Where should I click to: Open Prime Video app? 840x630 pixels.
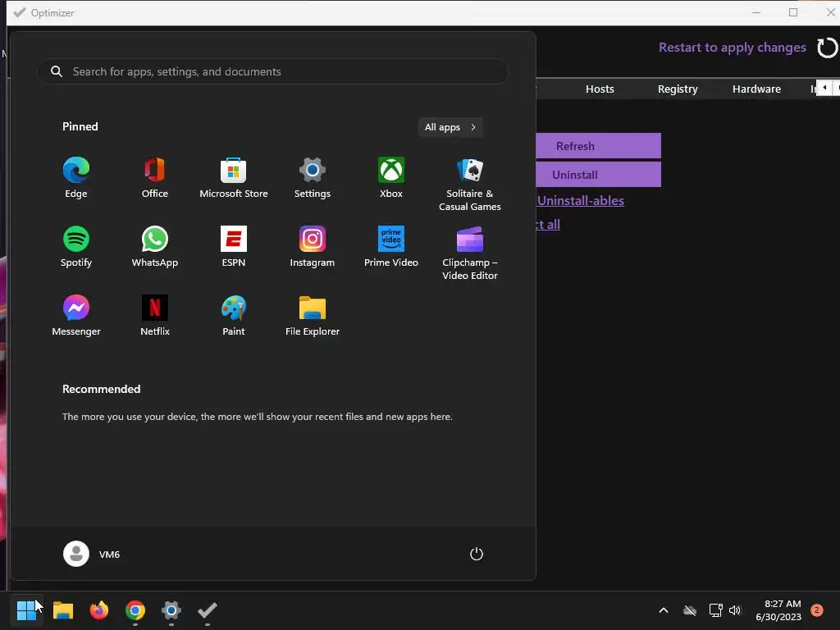pyautogui.click(x=391, y=246)
